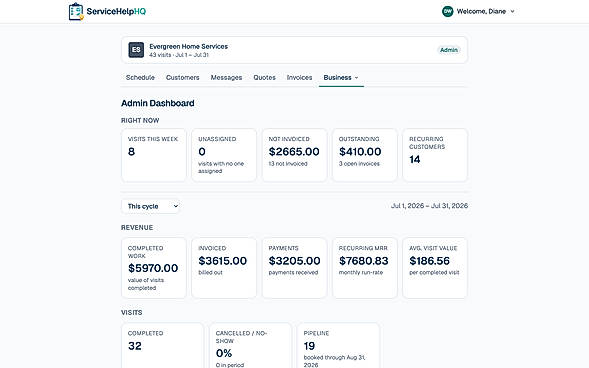This screenshot has width=589, height=368.
Task: Click the ServiceHelpHQ clipboard logo icon
Action: coord(76,12)
